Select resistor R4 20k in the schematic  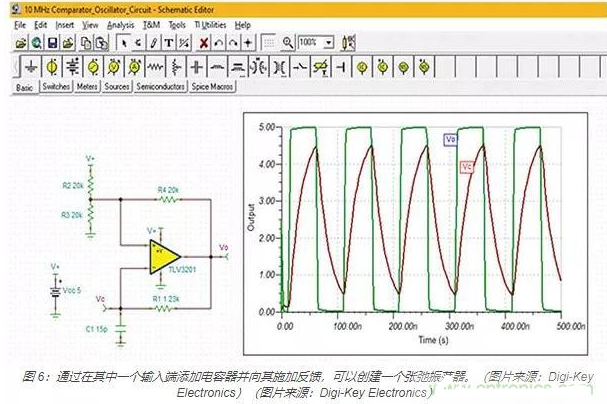coord(168,199)
